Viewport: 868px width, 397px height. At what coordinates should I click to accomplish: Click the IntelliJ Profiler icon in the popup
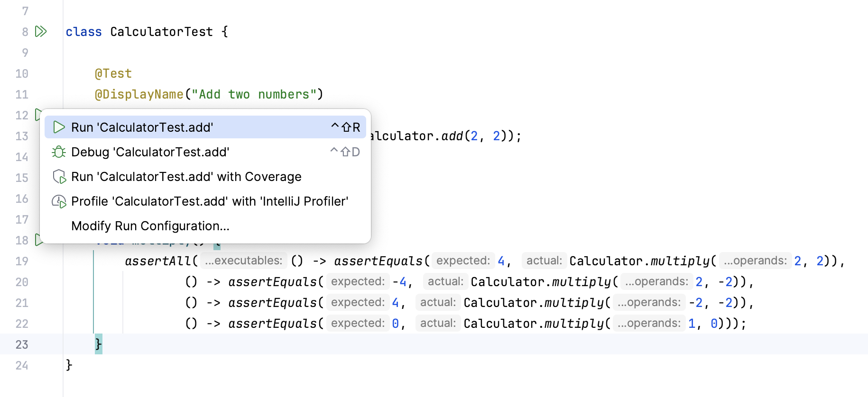(59, 201)
